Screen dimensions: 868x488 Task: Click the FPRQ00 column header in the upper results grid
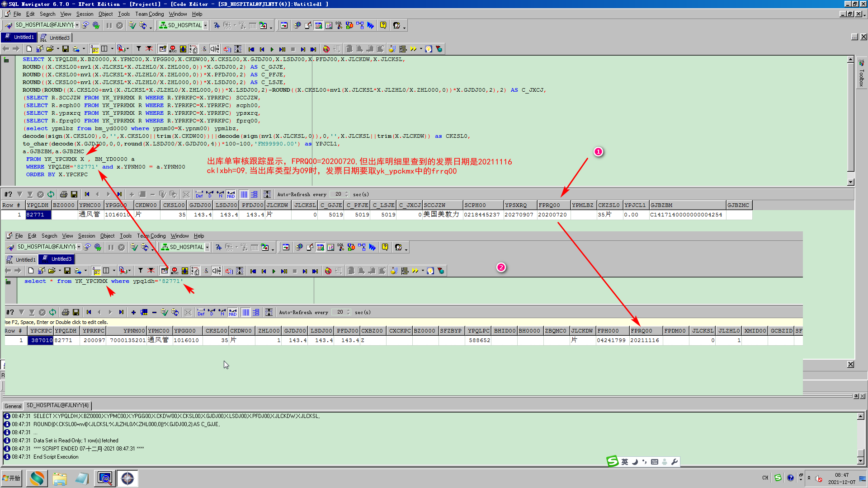tap(549, 205)
